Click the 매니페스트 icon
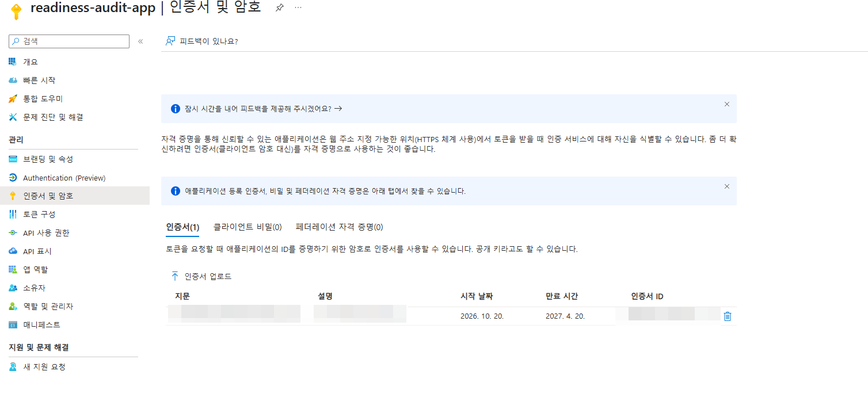The width and height of the screenshot is (868, 394). pos(13,324)
